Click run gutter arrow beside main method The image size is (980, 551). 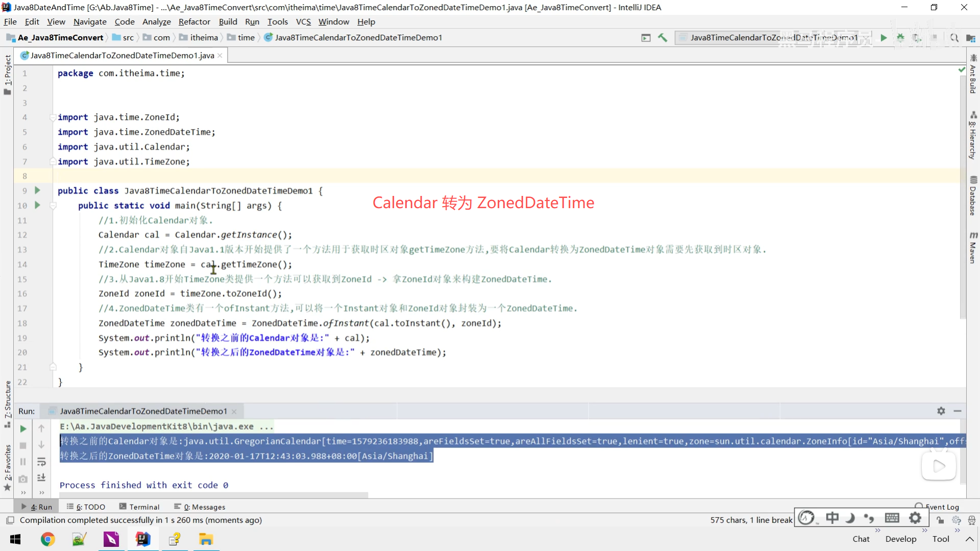pyautogui.click(x=37, y=205)
